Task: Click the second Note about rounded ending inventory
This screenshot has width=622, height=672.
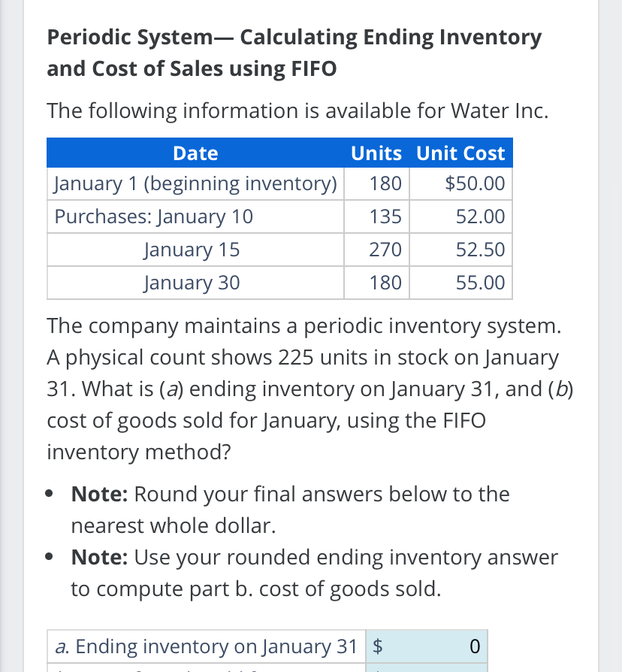Action: point(314,572)
